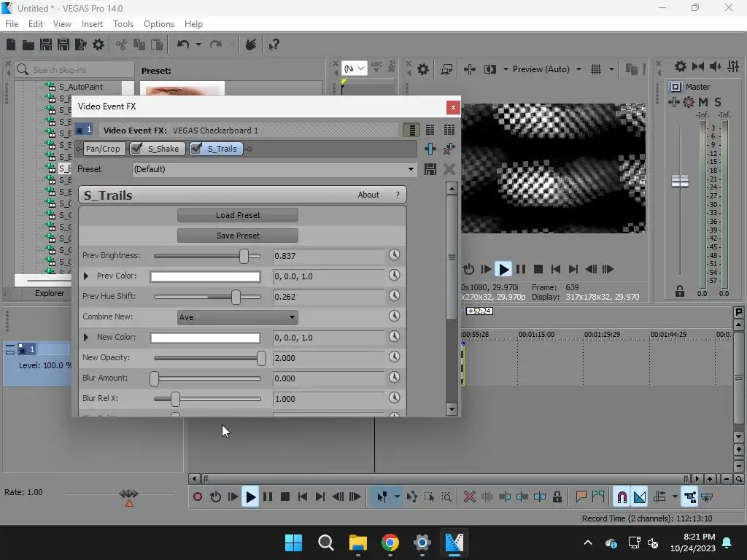Open the preview overlays grid icon
The width and height of the screenshot is (747, 560).
point(595,69)
